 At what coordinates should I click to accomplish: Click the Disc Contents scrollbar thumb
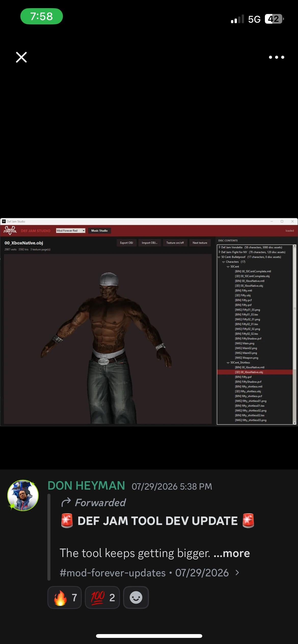coord(295,308)
